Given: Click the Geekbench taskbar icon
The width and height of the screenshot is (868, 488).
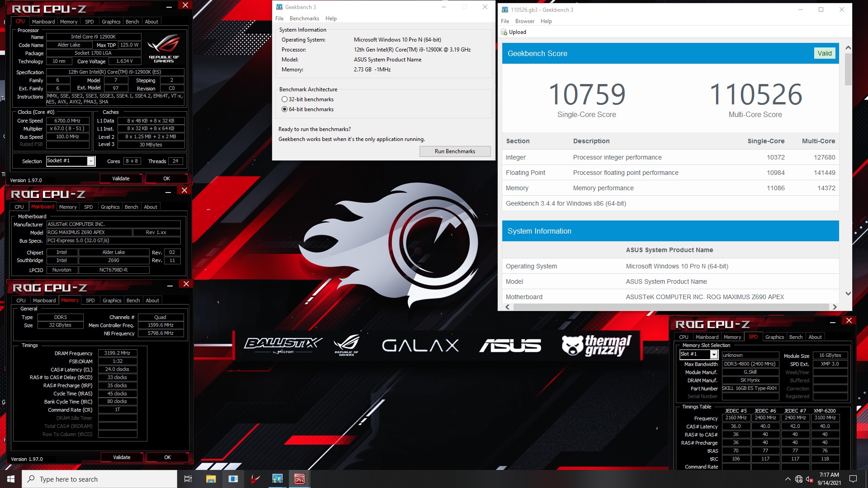Looking at the screenshot, I should point(277,479).
